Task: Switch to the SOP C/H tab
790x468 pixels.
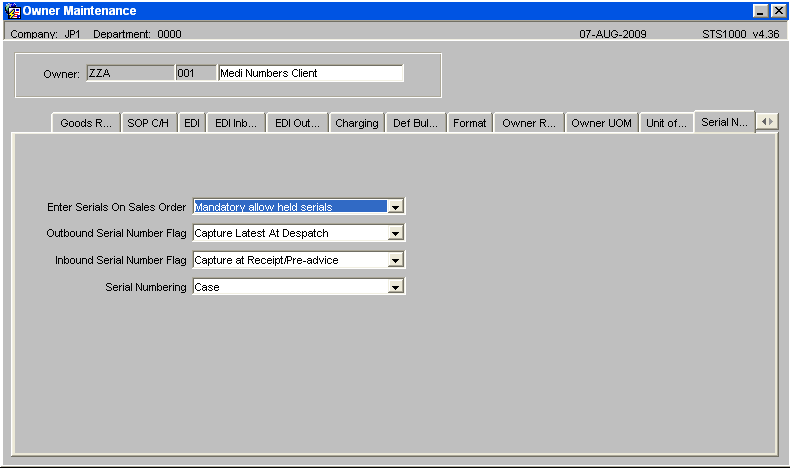Action: pyautogui.click(x=148, y=123)
